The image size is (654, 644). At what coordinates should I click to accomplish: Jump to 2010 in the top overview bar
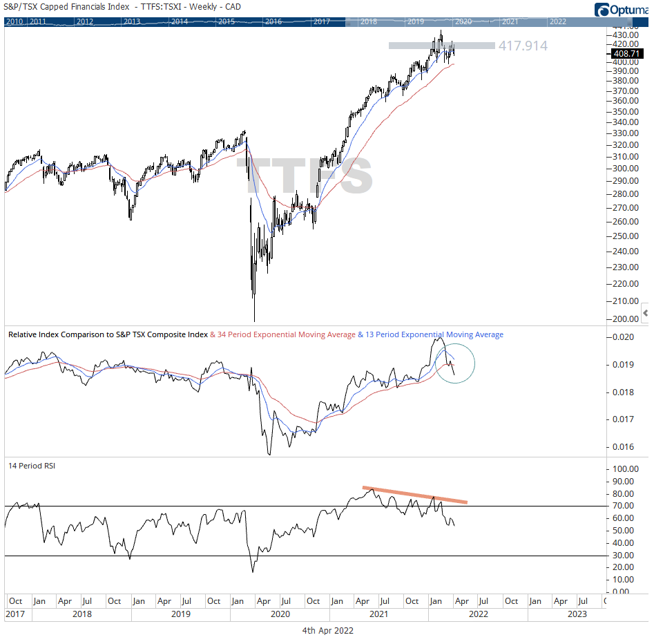coord(14,21)
